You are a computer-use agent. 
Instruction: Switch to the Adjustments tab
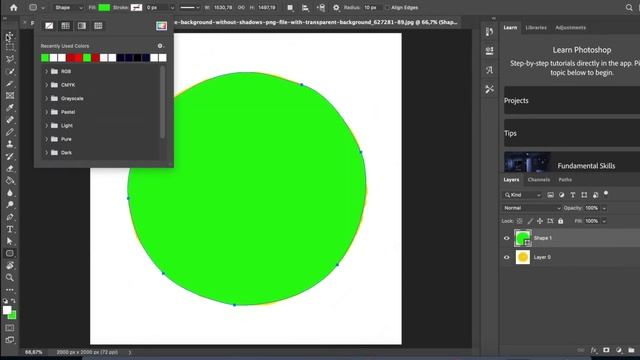coord(570,27)
